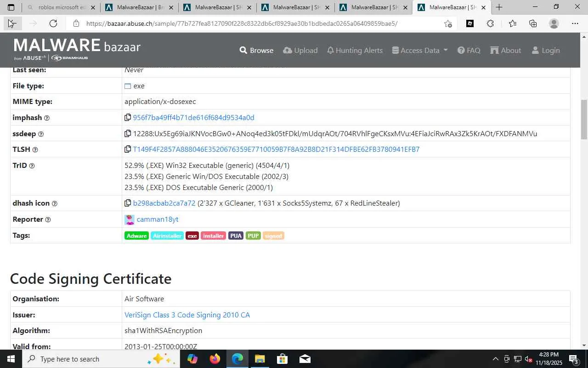
Task: Open the Reporter help question mark
Action: [x=48, y=220]
